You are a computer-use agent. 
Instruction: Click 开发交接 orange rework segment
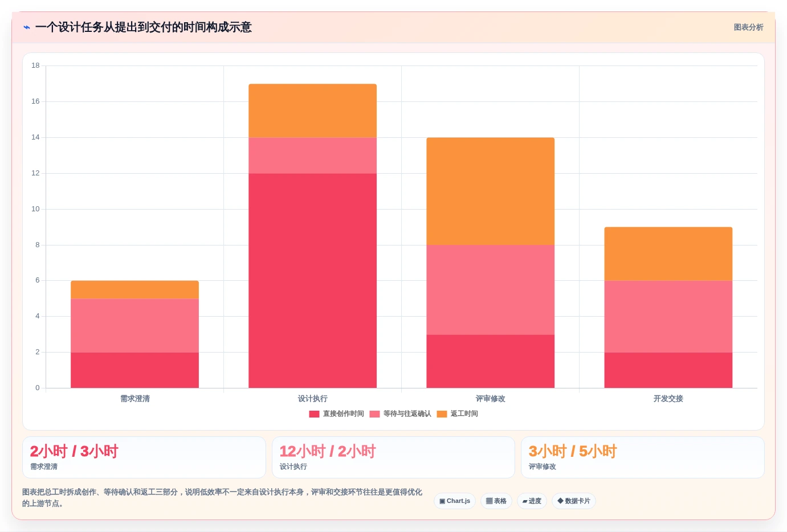(x=668, y=254)
